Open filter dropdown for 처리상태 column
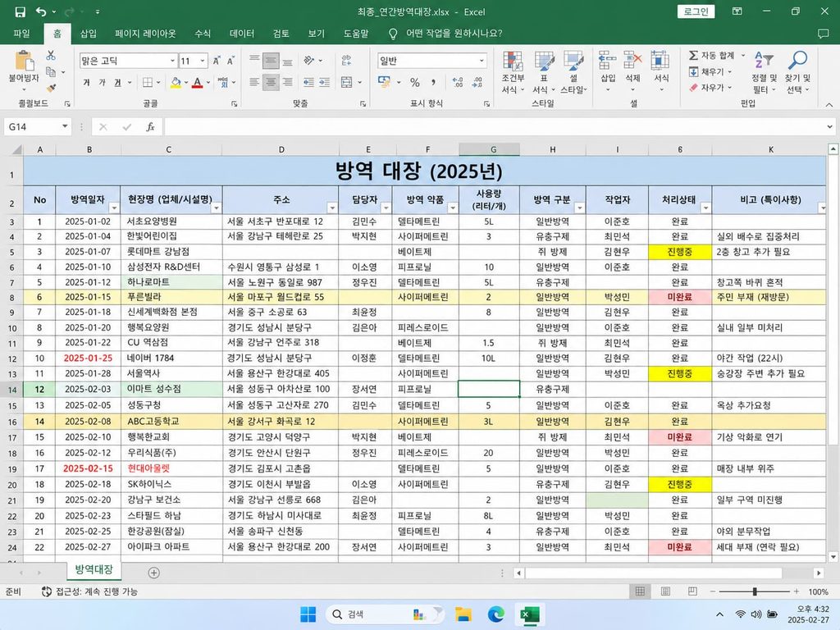Screen dimensions: 840x630 coord(705,208)
